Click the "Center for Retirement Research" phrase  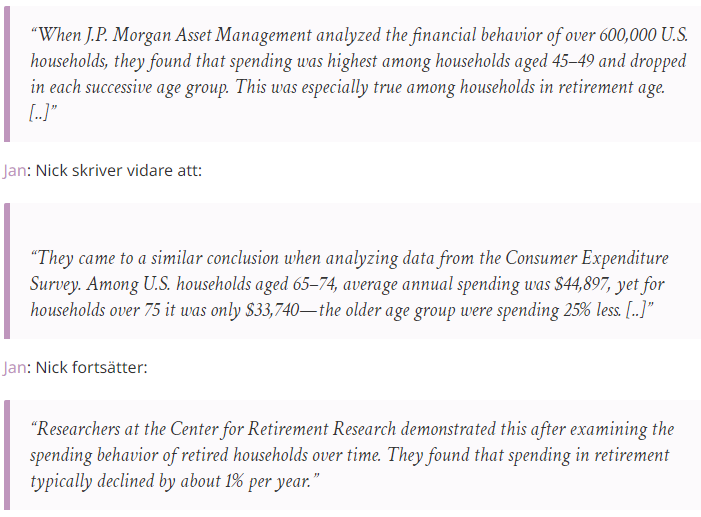[302, 430]
